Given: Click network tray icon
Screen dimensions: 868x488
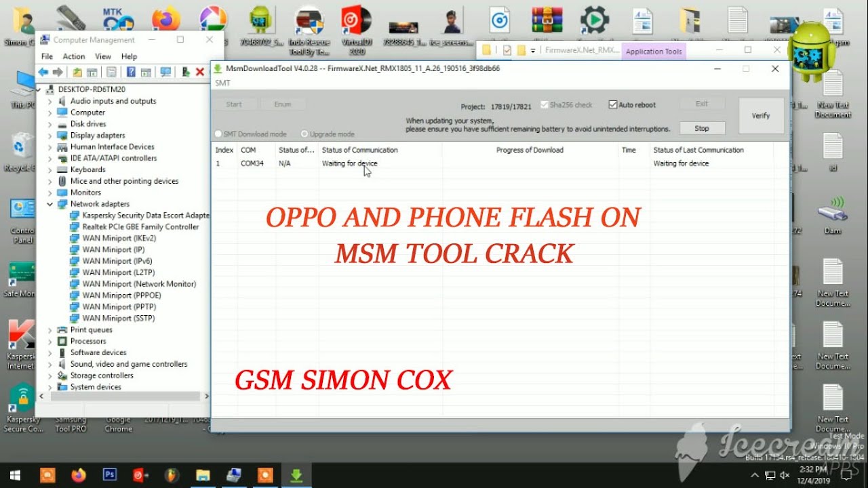Looking at the screenshot, I should (x=770, y=475).
